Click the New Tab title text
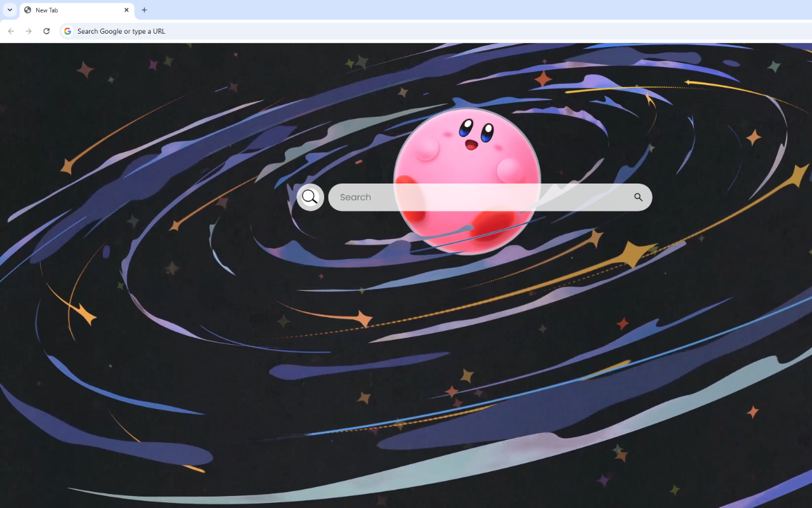This screenshot has width=812, height=508. [48, 10]
